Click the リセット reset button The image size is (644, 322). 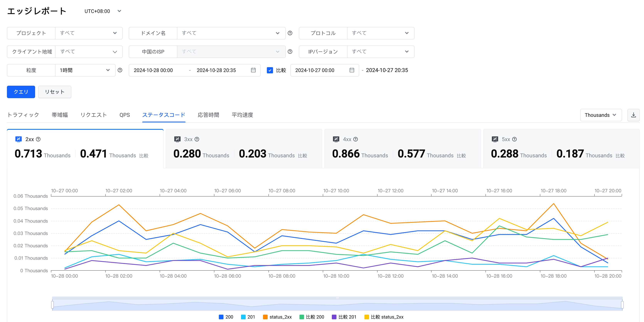point(55,92)
